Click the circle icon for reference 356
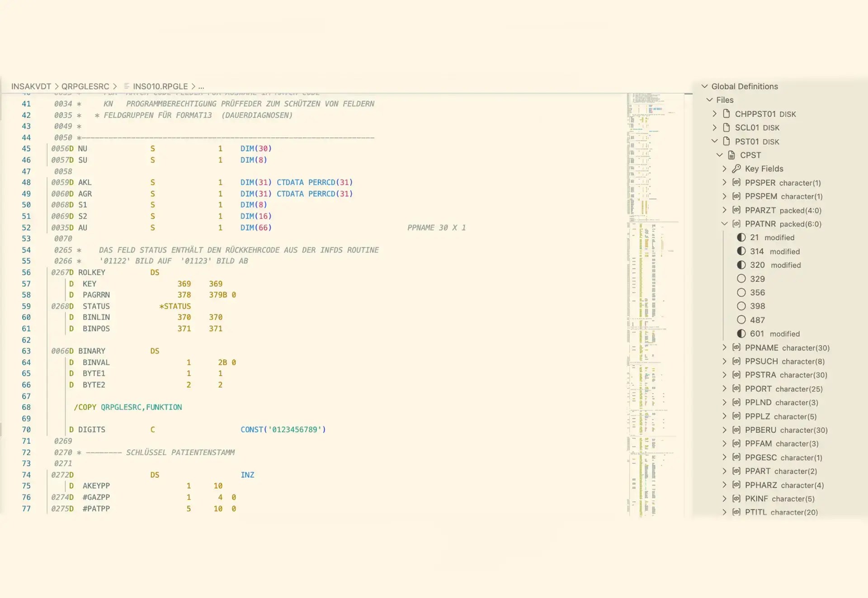 coord(741,292)
